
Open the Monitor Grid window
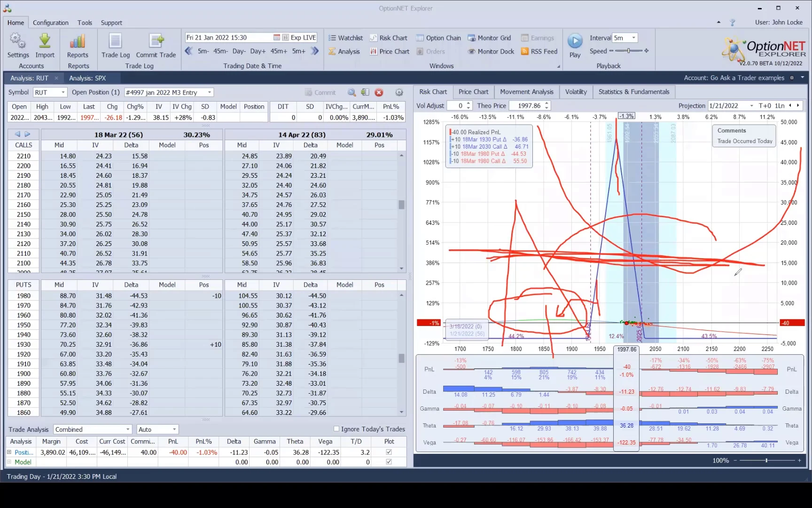[489, 38]
